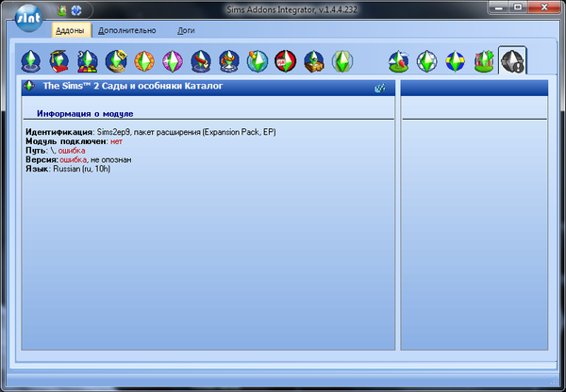Select the Pets red collar addon icon
This screenshot has width=566, height=392.
click(x=201, y=61)
